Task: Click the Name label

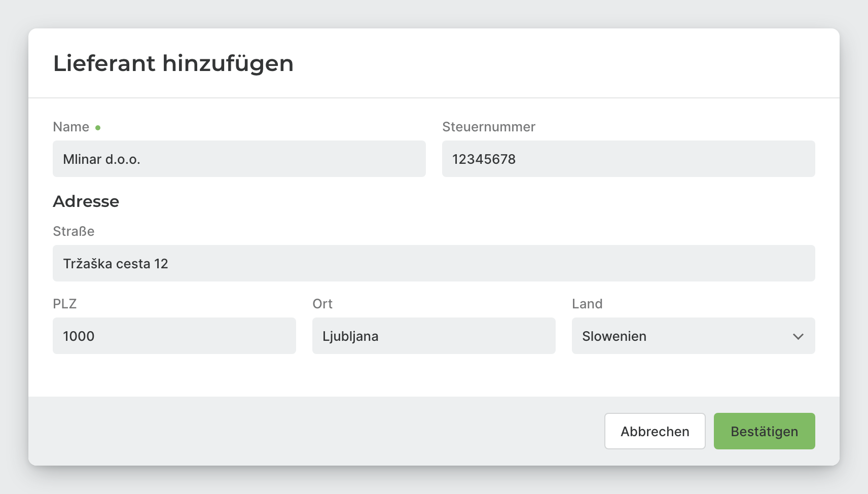Action: [x=71, y=127]
